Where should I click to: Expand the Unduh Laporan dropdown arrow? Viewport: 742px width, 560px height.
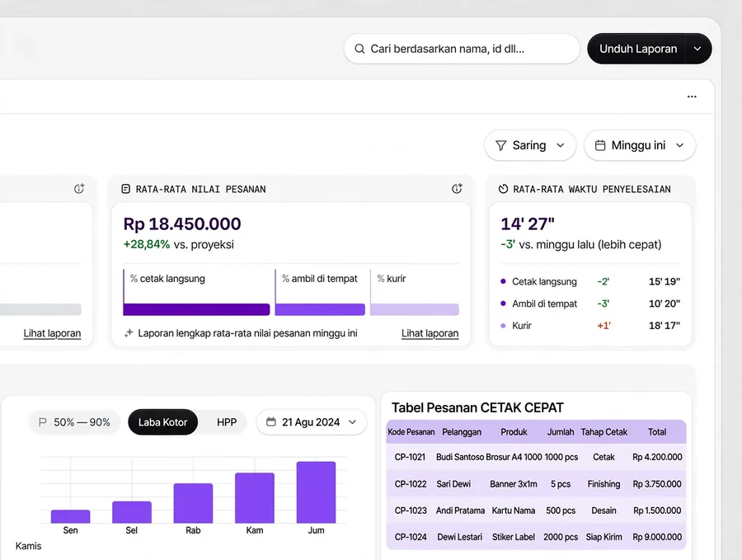(x=697, y=49)
